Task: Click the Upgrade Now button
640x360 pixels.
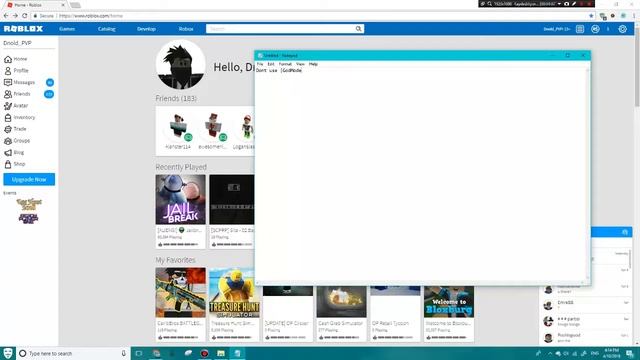Action: click(29, 179)
